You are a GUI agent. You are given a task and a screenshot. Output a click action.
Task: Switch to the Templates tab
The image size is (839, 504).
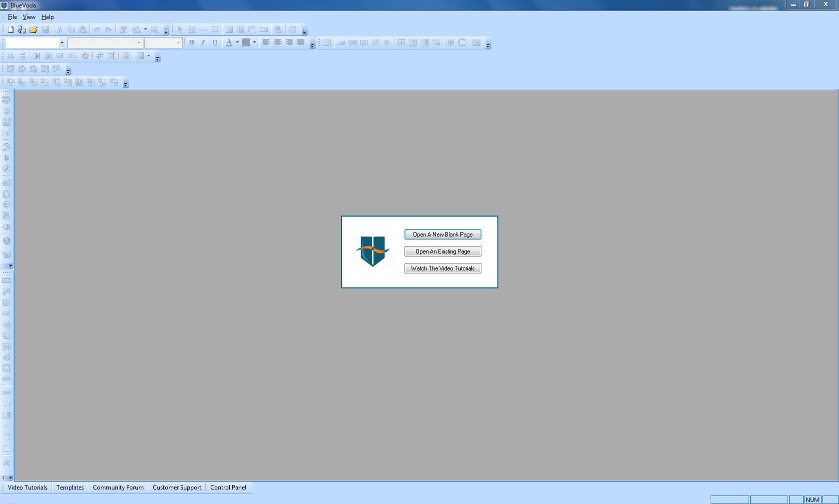tap(70, 488)
